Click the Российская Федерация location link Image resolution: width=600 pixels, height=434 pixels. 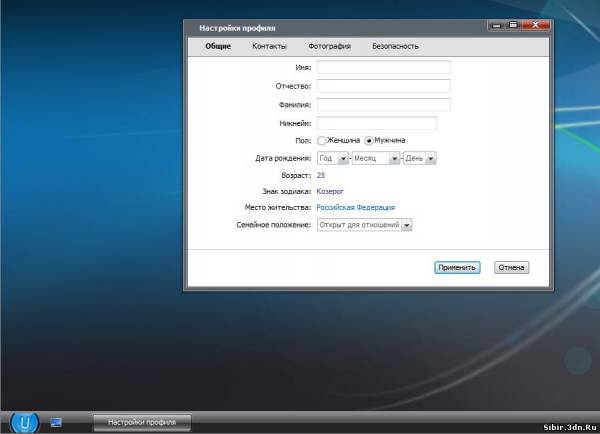click(x=355, y=208)
